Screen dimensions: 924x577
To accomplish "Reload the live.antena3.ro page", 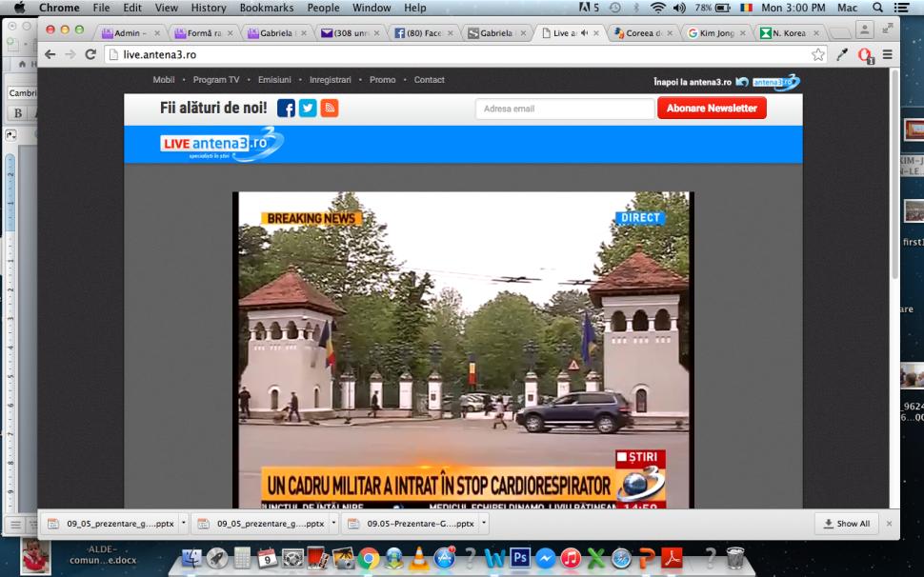I will (90, 55).
